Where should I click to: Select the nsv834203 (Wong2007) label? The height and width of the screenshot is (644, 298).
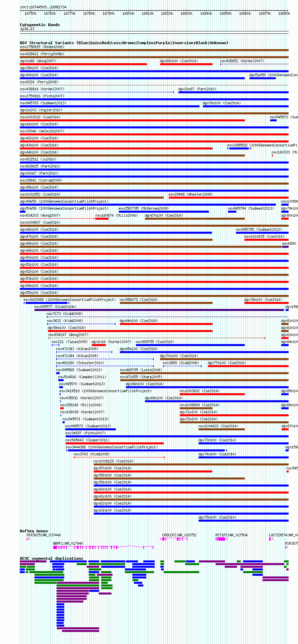[x=40, y=215]
